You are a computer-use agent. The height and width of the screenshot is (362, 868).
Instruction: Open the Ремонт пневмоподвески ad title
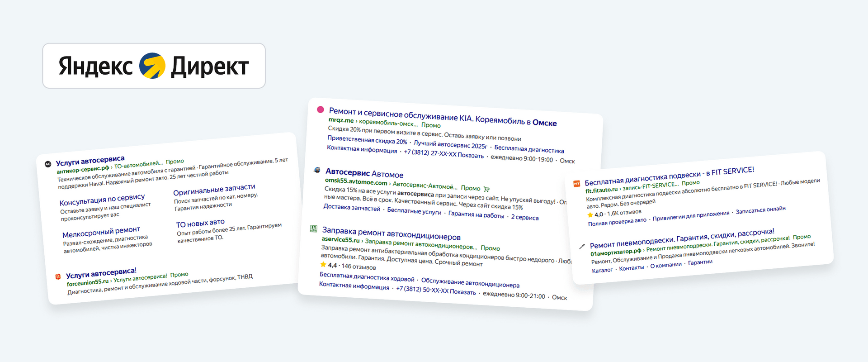682,239
